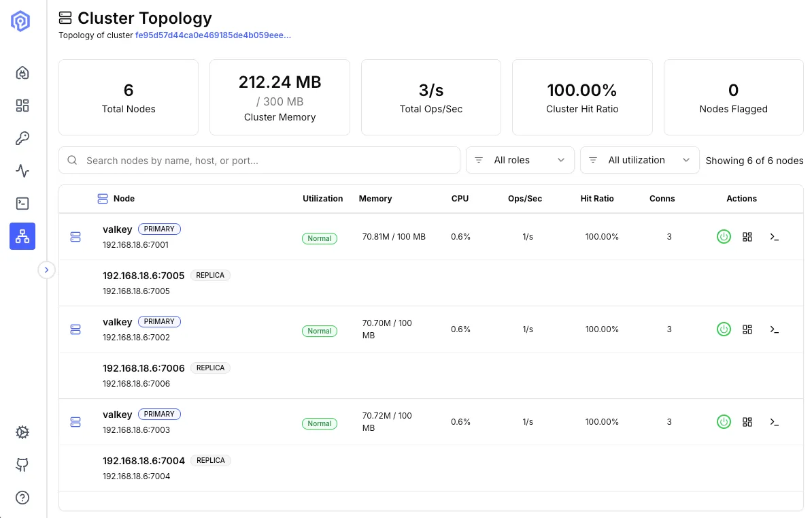The height and width of the screenshot is (518, 812).
Task: Click the PRIMARY badge on node 7003
Action: click(159, 415)
